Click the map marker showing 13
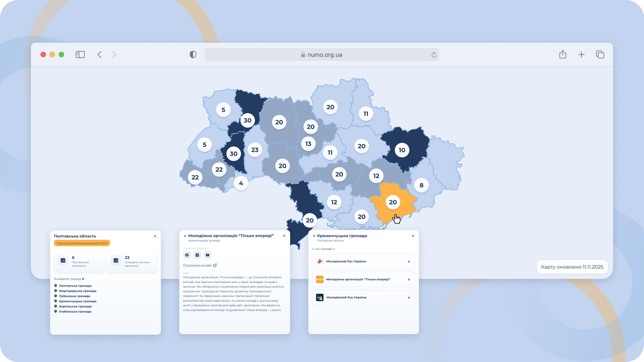 pos(308,144)
